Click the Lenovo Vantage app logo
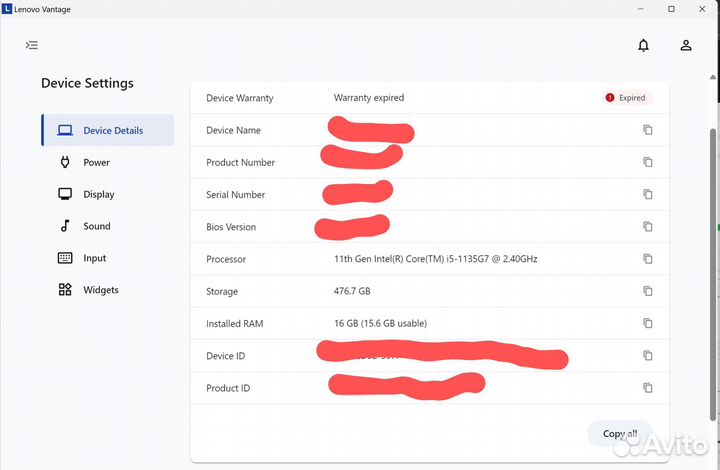720x470 pixels. [x=6, y=9]
